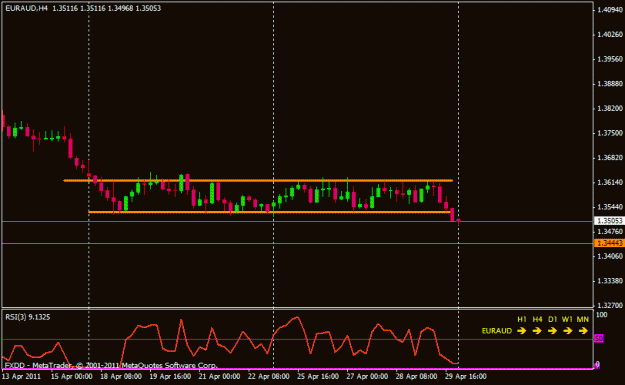Click the H1 trend arrow icon

click(521, 331)
